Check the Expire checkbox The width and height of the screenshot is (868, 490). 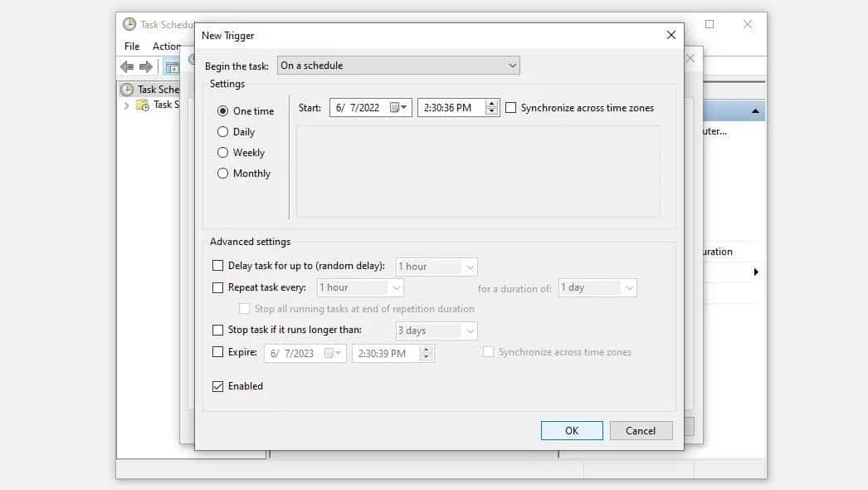pyautogui.click(x=217, y=352)
